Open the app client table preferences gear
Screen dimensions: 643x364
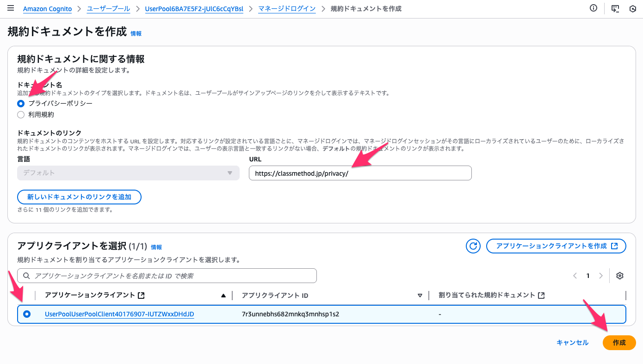pos(620,276)
